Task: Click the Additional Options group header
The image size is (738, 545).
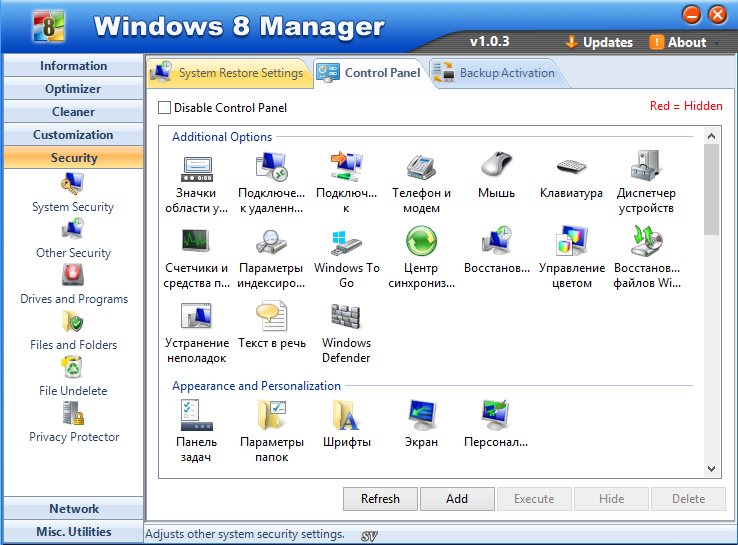Action: tap(222, 137)
